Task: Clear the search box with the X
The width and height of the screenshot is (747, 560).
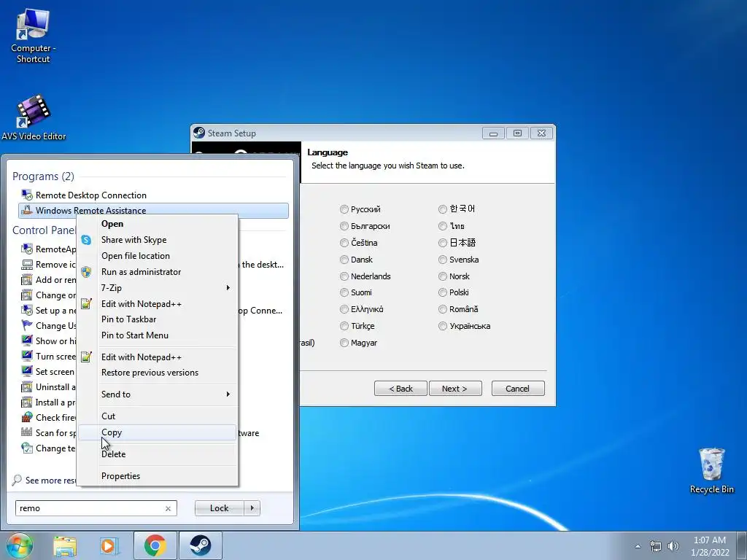Action: click(x=168, y=508)
